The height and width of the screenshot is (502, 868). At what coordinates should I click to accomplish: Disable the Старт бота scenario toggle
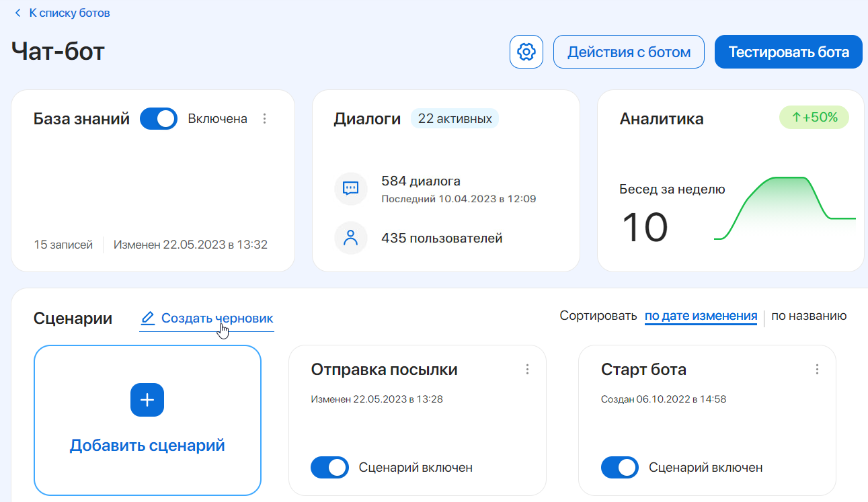619,467
